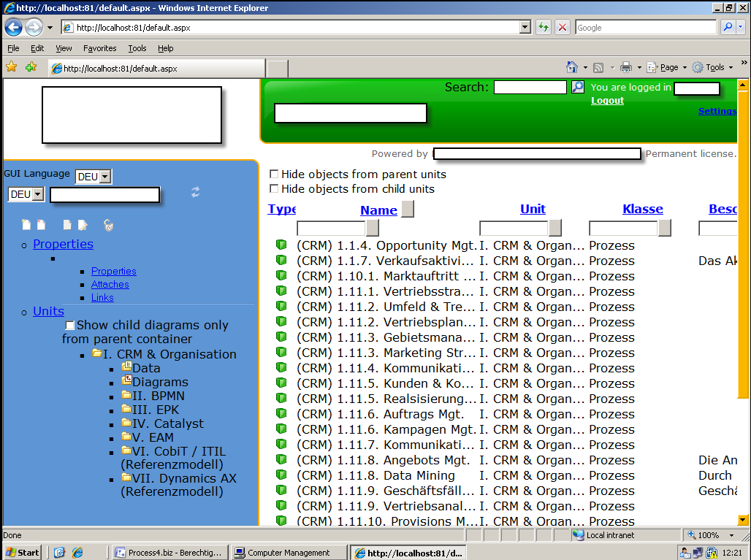Click the Google search box
Screen dimensions: 751x560
coord(646,27)
